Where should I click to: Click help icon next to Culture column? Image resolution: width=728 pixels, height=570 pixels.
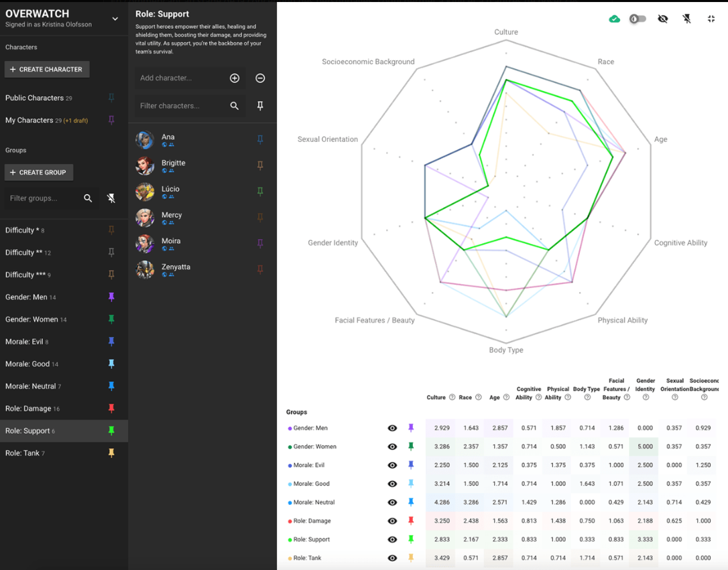[x=452, y=397]
